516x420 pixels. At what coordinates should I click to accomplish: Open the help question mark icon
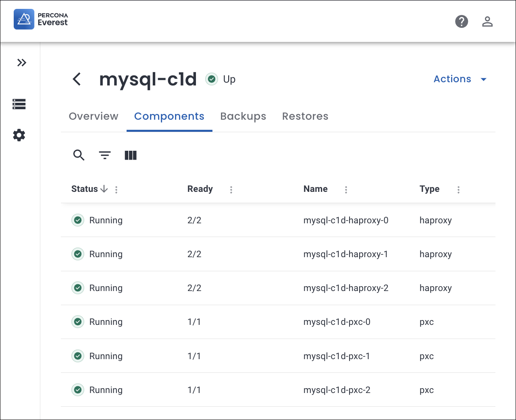[x=462, y=21]
